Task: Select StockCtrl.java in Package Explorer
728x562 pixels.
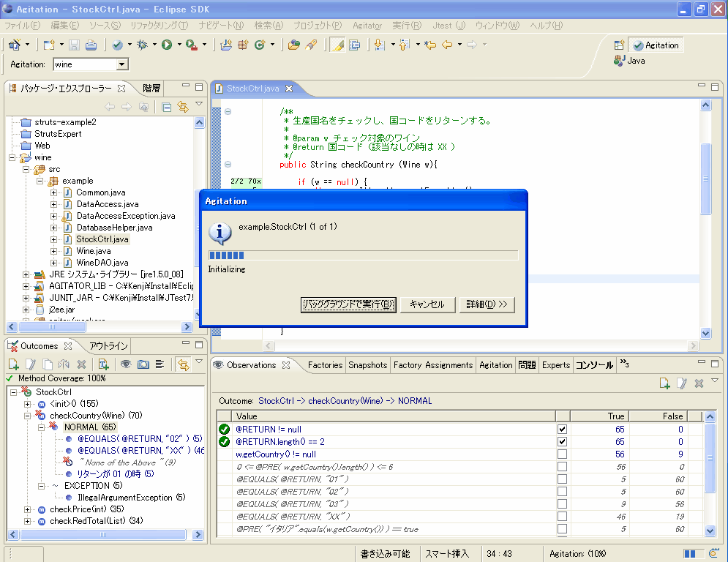Action: 102,239
